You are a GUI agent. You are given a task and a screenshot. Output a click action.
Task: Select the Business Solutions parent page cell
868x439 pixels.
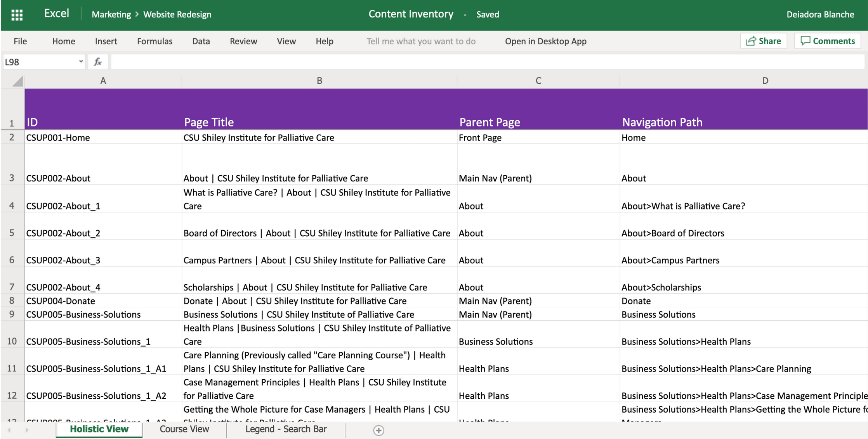pos(538,334)
